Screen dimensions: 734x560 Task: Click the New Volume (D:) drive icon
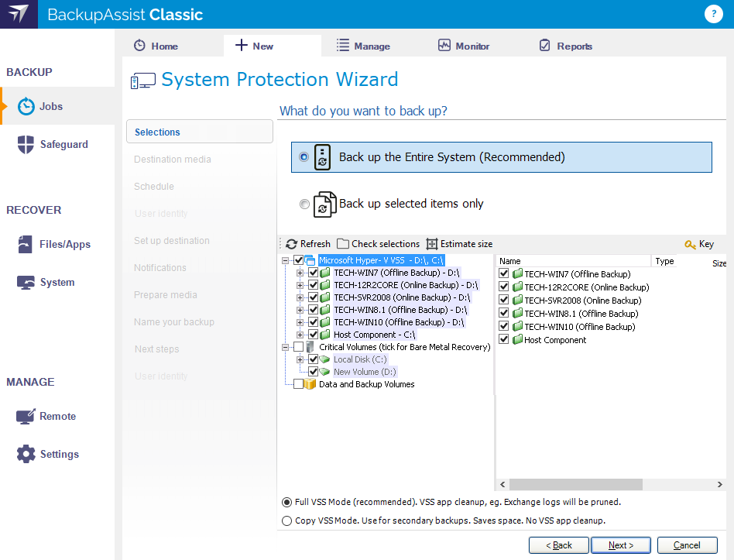[324, 372]
